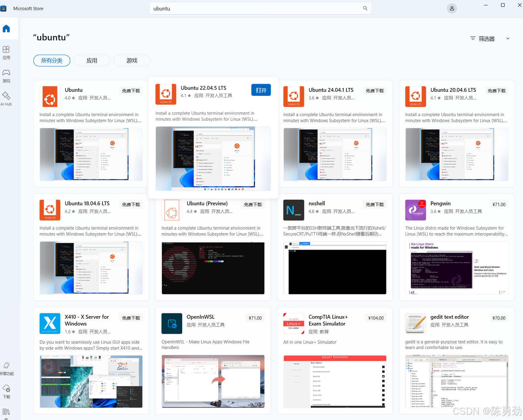Viewport: 523px width, 420px height.
Task: Click 免费下载 on the Ubuntu card
Action: 131,91
